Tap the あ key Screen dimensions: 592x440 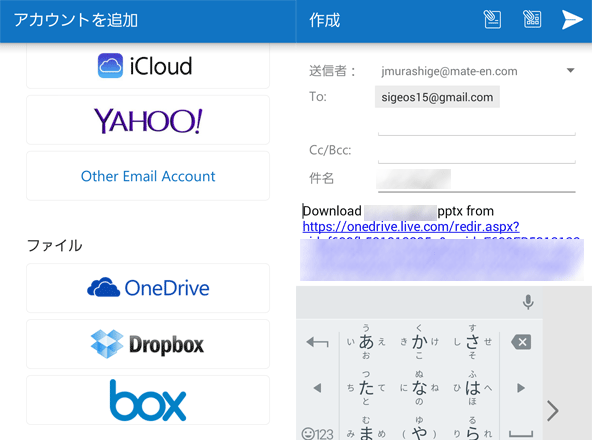click(366, 342)
